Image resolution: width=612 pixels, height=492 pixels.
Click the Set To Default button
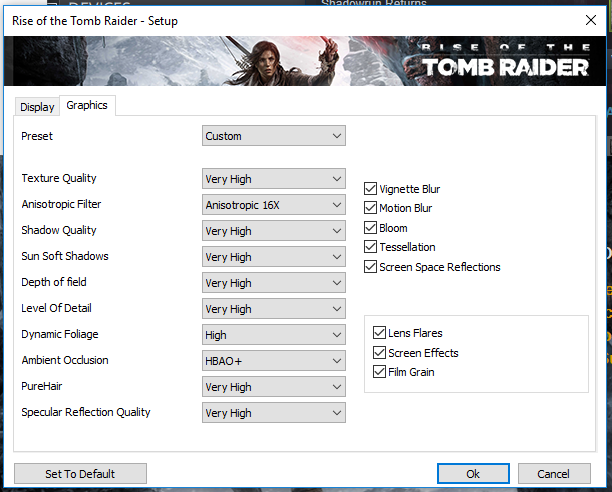80,473
